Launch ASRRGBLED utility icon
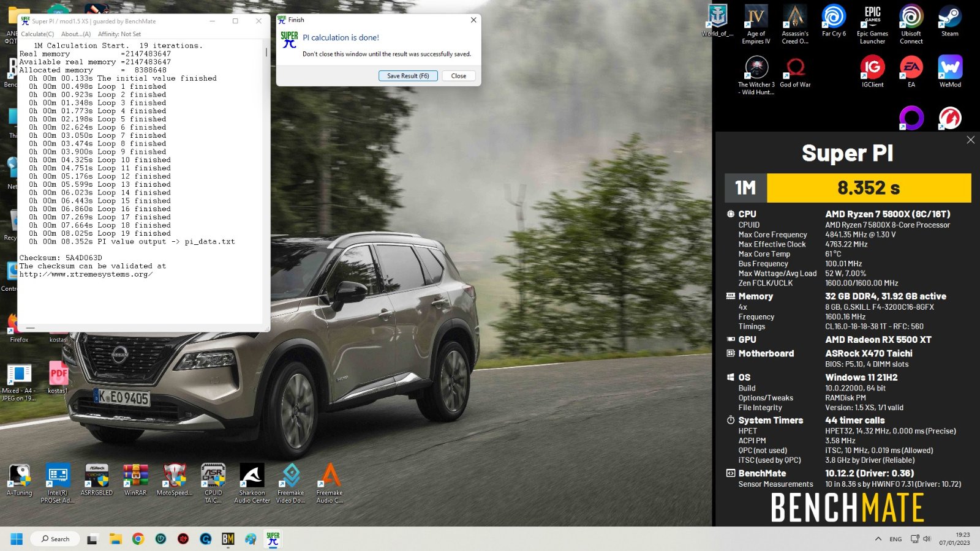 tap(97, 480)
